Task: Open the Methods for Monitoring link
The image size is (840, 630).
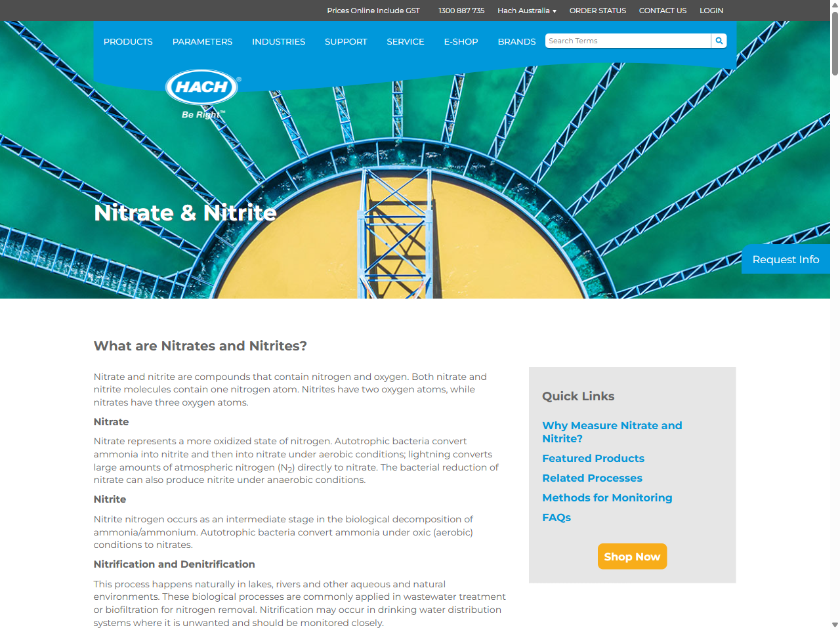Action: click(x=607, y=497)
